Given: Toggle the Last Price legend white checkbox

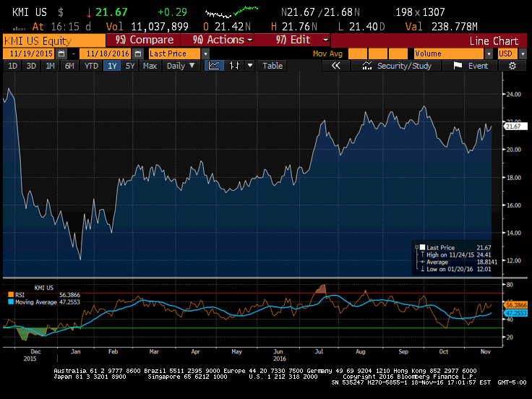Looking at the screenshot, I should 422,247.
